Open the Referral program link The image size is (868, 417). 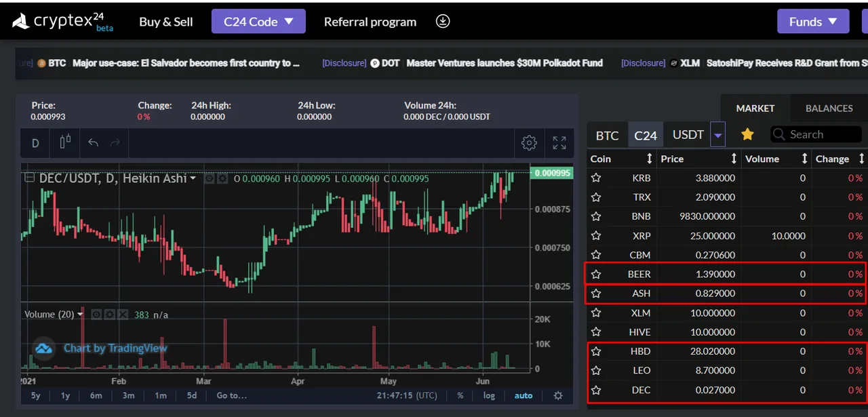coord(370,22)
